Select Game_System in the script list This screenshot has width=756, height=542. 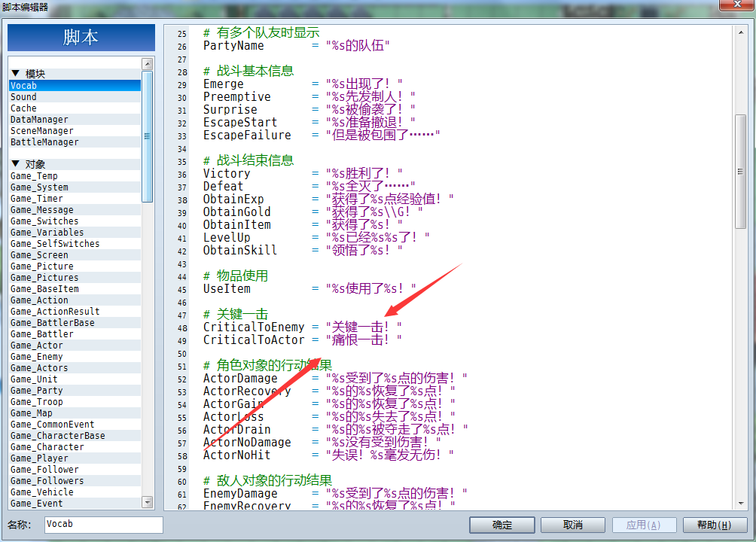tap(75, 187)
